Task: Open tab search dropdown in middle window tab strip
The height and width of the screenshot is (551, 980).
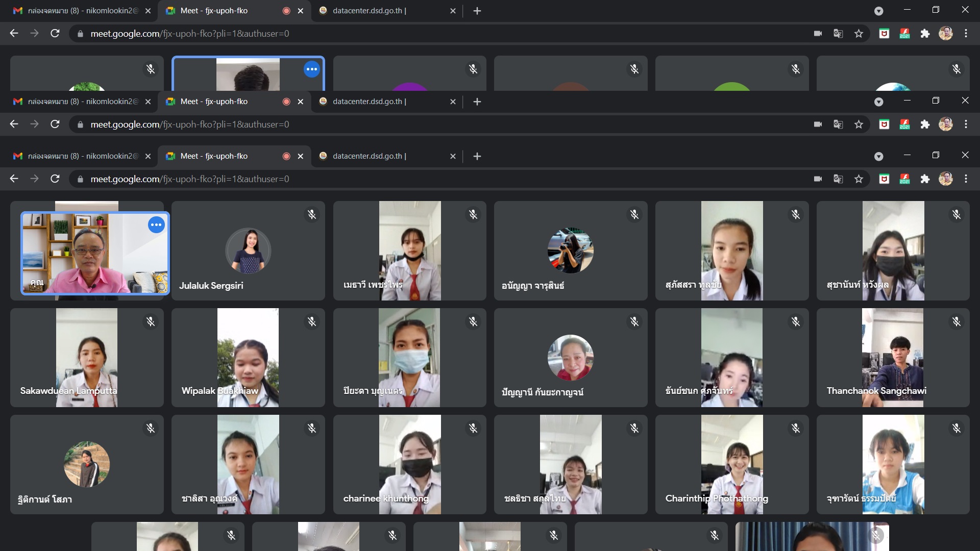Action: click(x=878, y=102)
